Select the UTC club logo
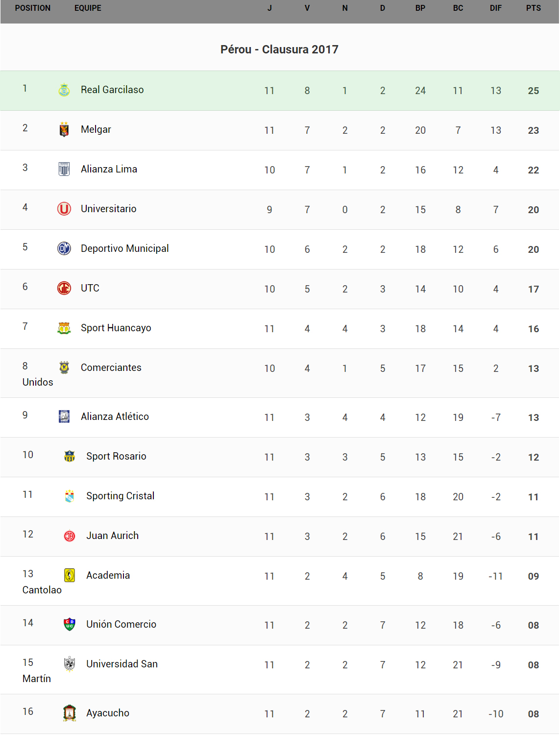 click(64, 288)
